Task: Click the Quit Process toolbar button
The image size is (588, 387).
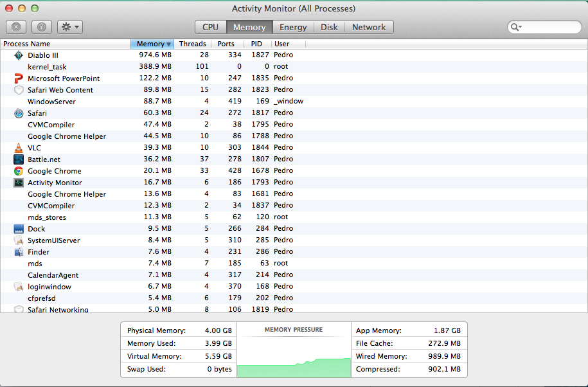Action: pos(16,27)
